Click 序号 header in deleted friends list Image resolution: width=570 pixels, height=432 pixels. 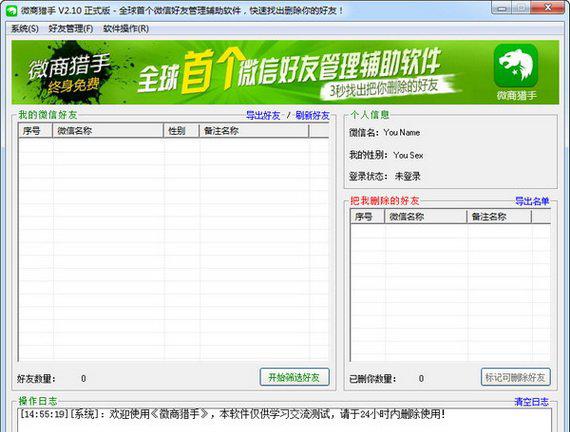point(368,217)
